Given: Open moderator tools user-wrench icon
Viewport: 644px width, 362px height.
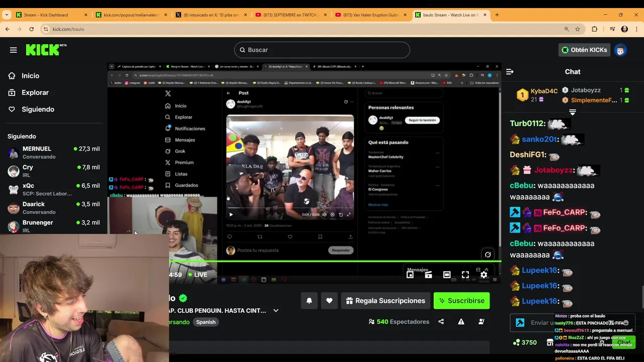Looking at the screenshot, I should pos(481,322).
